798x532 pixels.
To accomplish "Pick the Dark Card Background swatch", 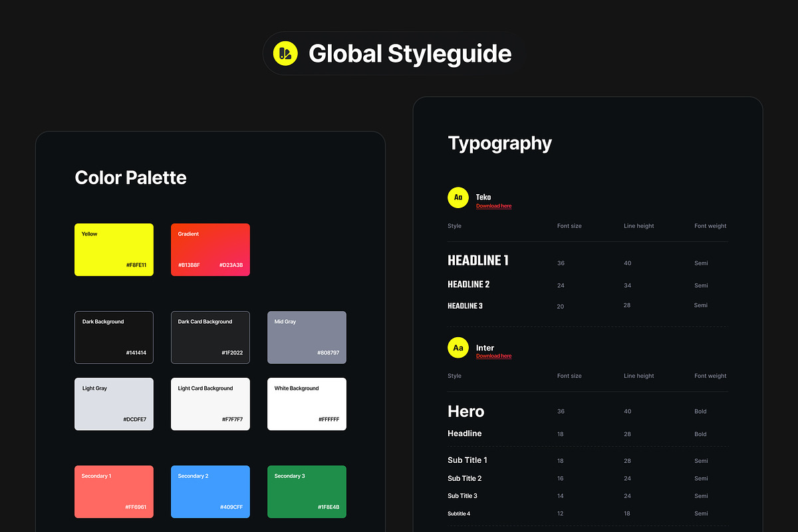I will coord(210,337).
